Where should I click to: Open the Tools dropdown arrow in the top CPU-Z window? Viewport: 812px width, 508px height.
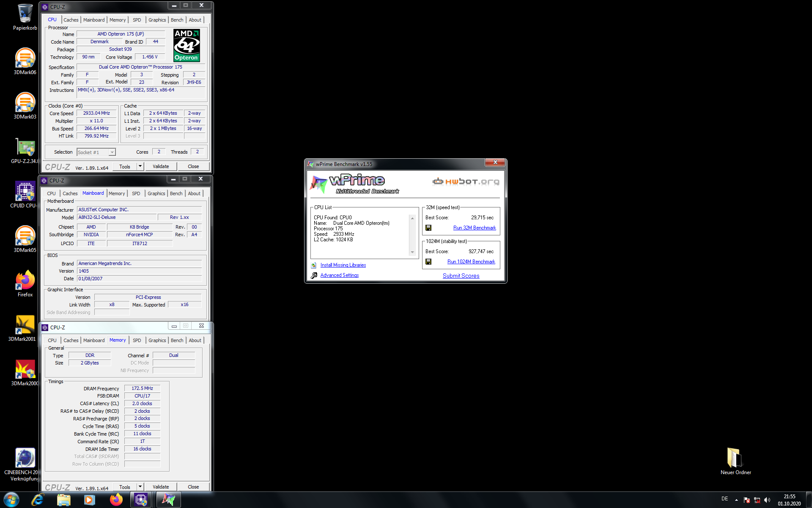point(140,166)
